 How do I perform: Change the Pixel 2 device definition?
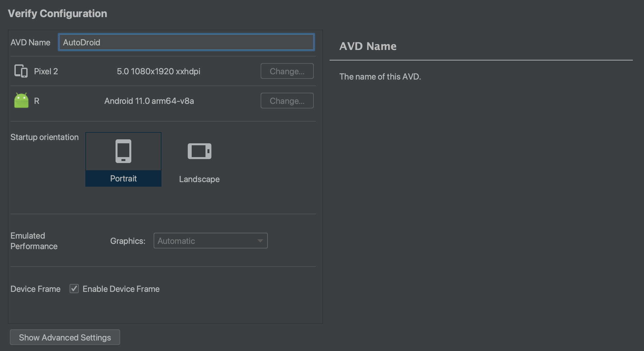pos(287,71)
